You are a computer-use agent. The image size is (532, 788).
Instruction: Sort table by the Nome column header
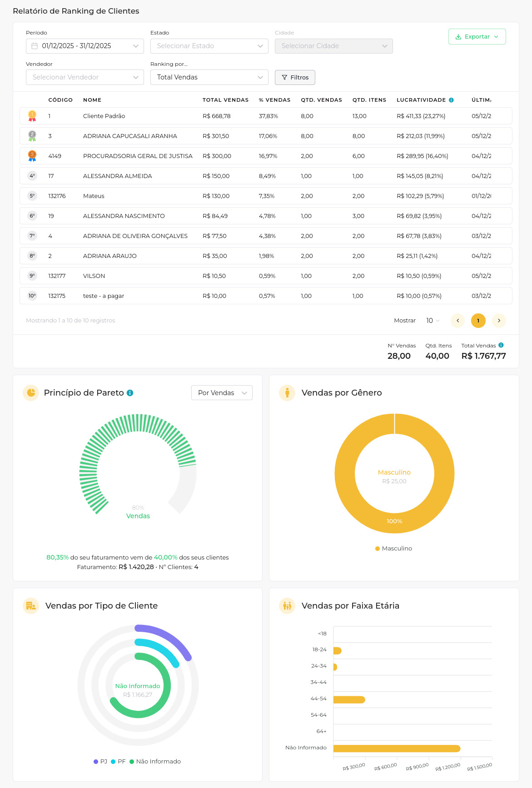coord(92,100)
